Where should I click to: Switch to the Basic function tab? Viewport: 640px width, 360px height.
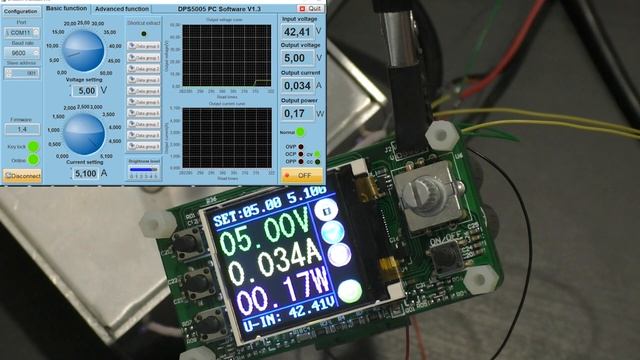coord(66,9)
